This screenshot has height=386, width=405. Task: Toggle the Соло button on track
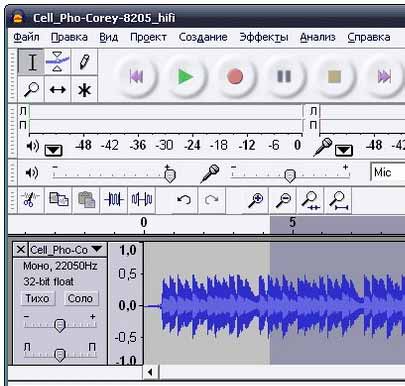[x=80, y=298]
